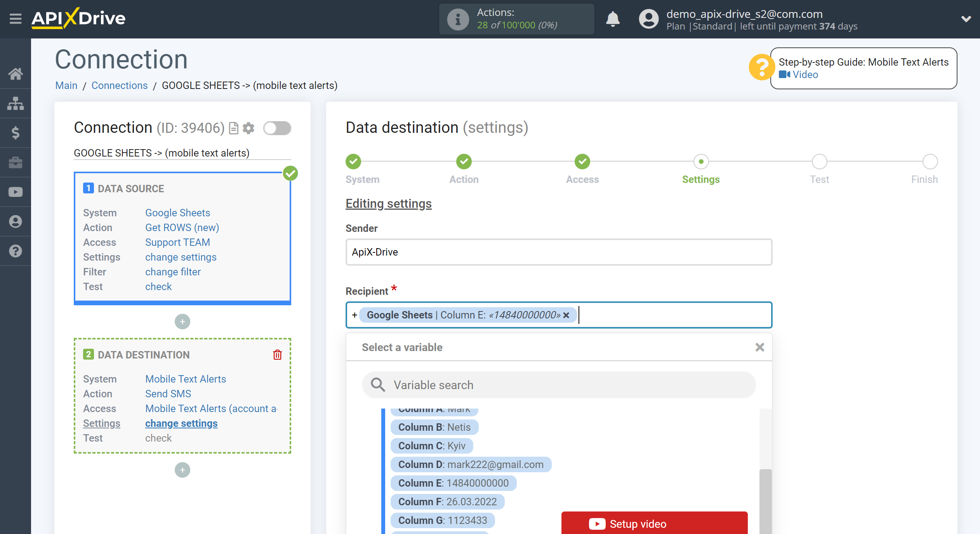The width and height of the screenshot is (980, 534).
Task: Add a block below data destination
Action: coord(182,470)
